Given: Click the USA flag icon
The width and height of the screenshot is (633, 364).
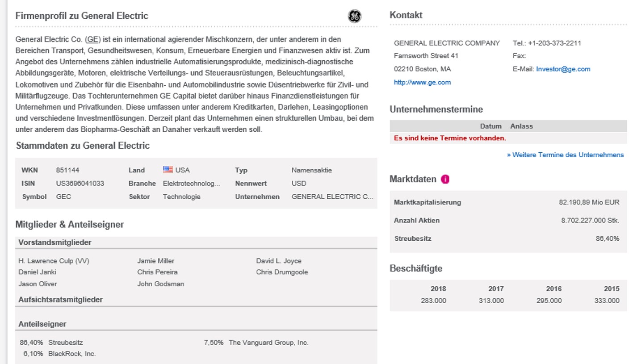Looking at the screenshot, I should pyautogui.click(x=168, y=170).
